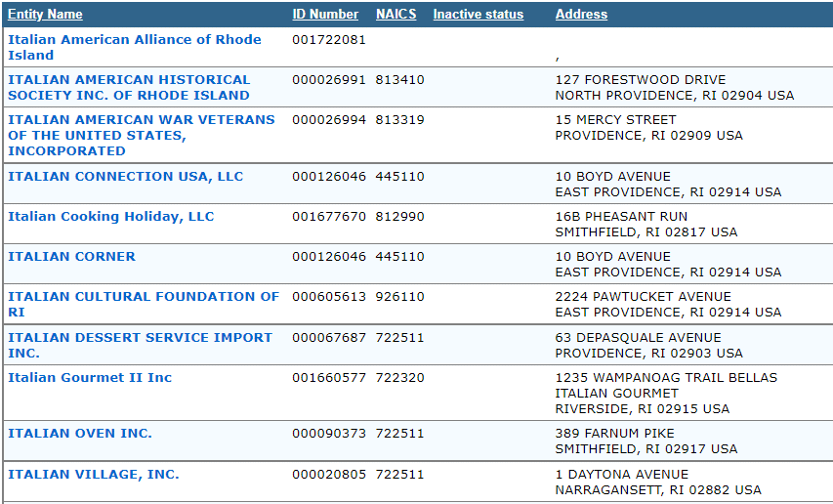Open Italian Cooking Holiday, LLC record
833x504 pixels.
point(111,216)
